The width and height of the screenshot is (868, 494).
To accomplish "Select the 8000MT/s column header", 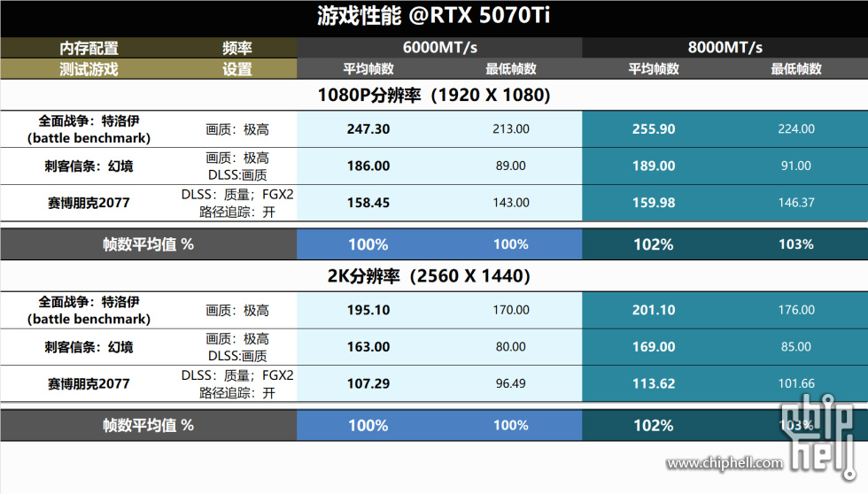I will pyautogui.click(x=725, y=48).
